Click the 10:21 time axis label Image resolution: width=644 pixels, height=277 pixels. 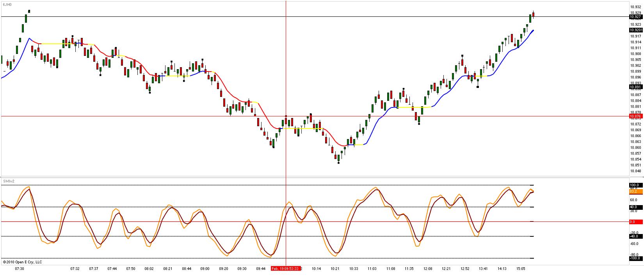pos(335,269)
